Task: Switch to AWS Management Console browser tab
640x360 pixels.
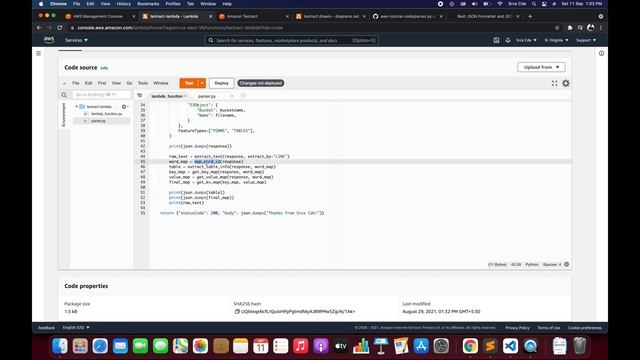Action: pos(98,16)
